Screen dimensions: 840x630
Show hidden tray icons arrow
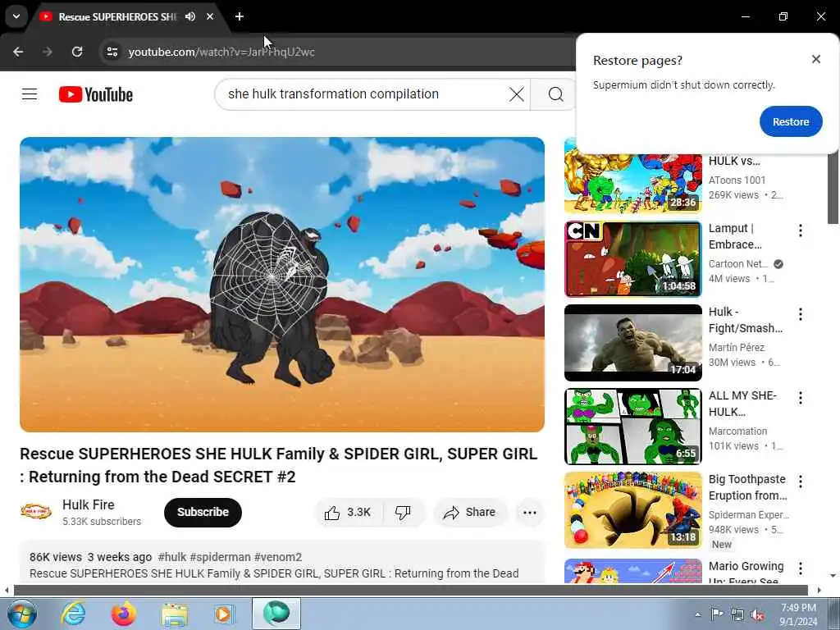pyautogui.click(x=697, y=614)
